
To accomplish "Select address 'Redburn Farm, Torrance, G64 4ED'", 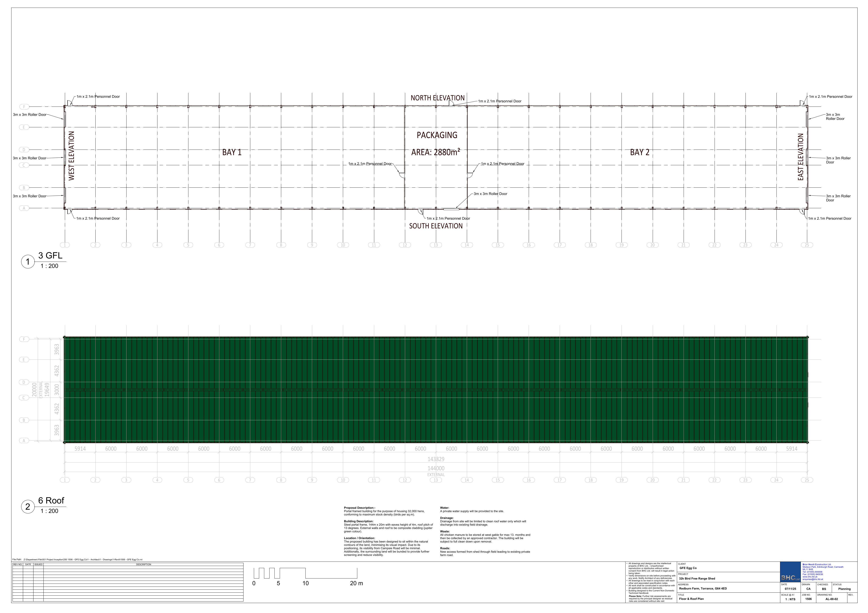I will click(703, 588).
